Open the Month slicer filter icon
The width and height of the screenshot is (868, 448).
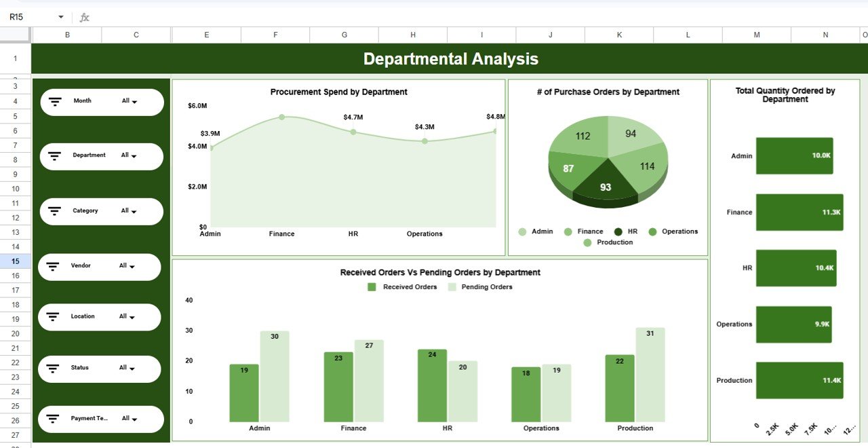click(x=55, y=100)
